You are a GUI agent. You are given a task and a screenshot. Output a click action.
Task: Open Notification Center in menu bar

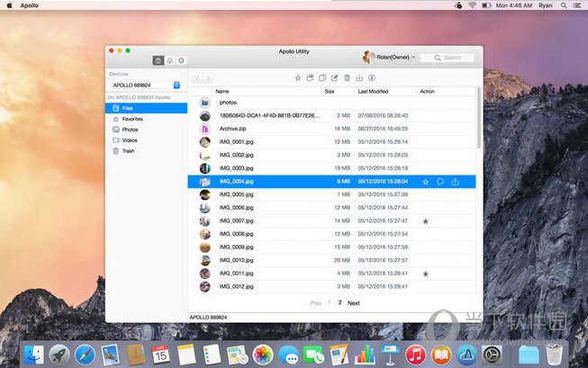(577, 5)
